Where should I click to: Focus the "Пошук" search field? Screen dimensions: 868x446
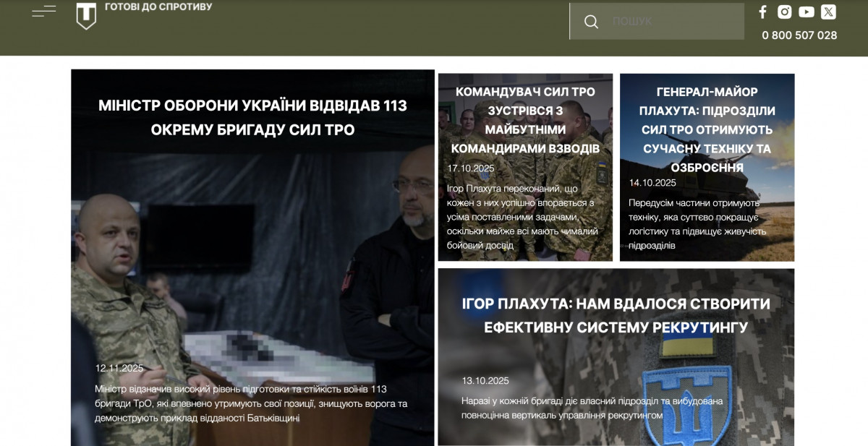673,22
